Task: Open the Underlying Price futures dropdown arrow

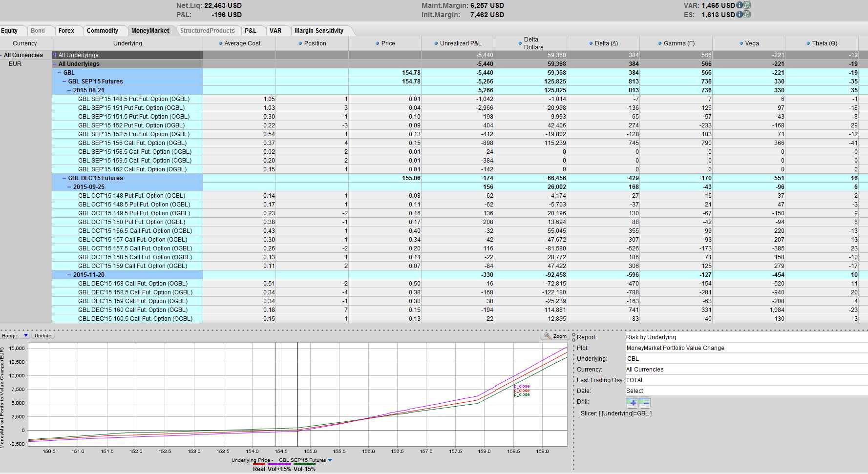Action: [x=330, y=460]
